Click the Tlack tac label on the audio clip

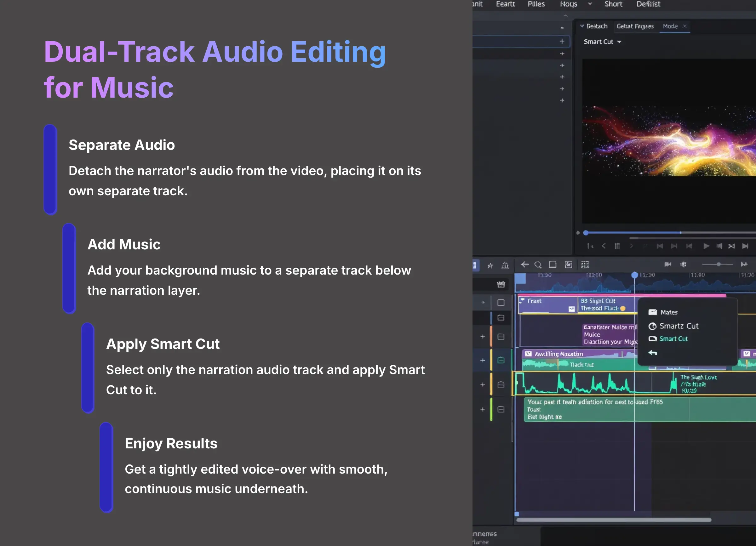[x=582, y=364]
